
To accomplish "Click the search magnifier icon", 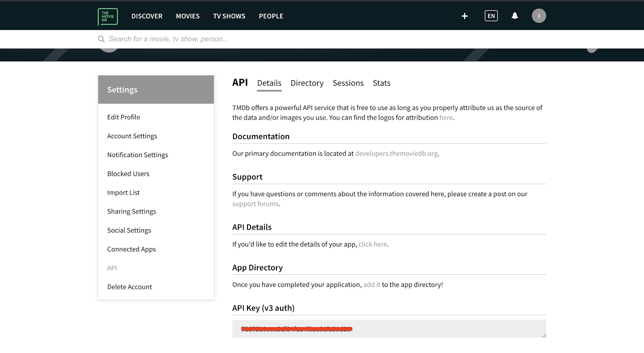I will pos(101,39).
